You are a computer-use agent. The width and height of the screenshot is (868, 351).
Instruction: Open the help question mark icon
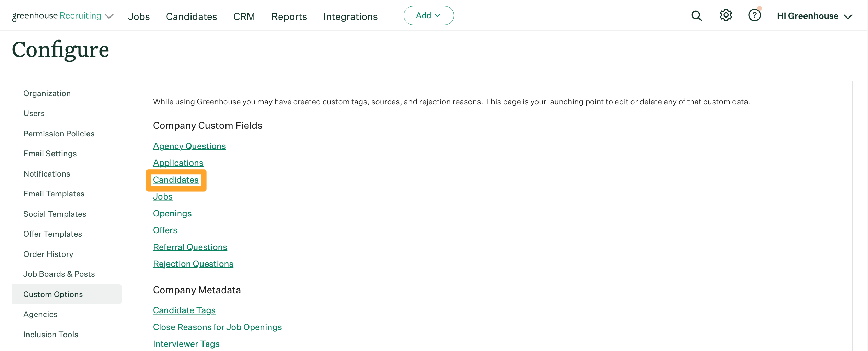pyautogui.click(x=754, y=15)
